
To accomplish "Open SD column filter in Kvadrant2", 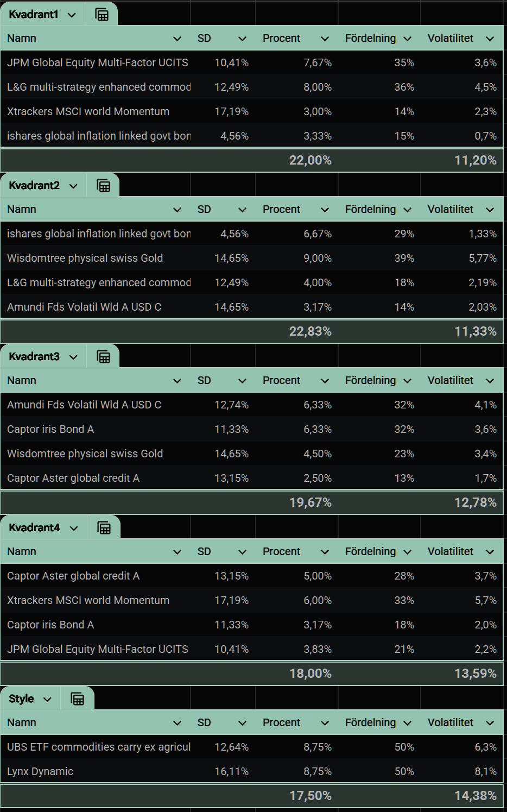I will (242, 210).
